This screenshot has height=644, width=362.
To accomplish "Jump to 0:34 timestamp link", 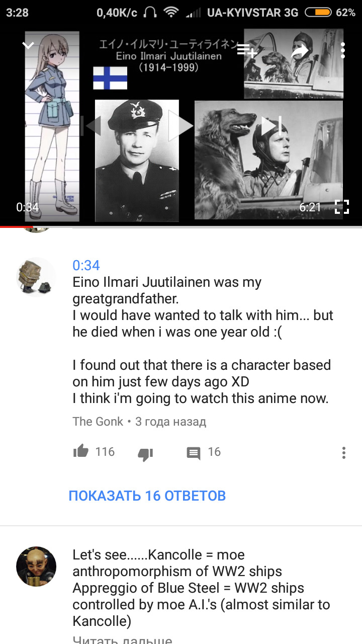I will click(x=86, y=265).
